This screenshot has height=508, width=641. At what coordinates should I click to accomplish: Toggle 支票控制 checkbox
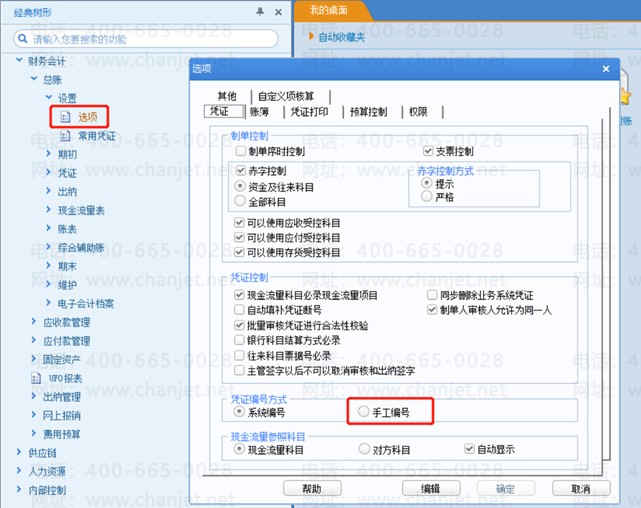428,151
